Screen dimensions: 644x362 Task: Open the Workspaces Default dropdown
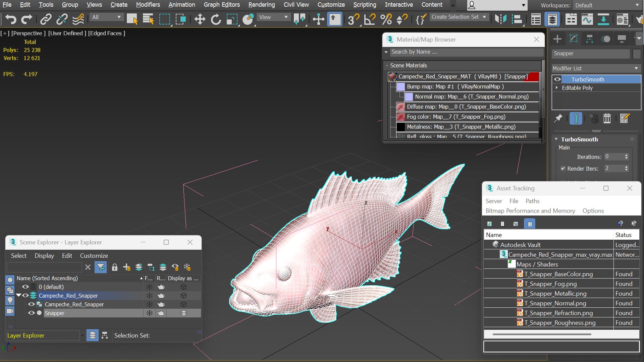point(607,5)
